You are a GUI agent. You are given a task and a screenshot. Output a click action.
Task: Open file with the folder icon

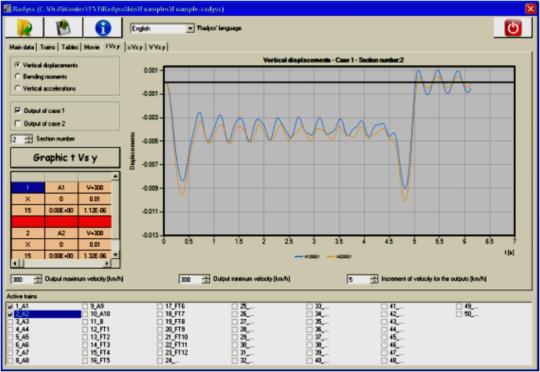[x=24, y=28]
